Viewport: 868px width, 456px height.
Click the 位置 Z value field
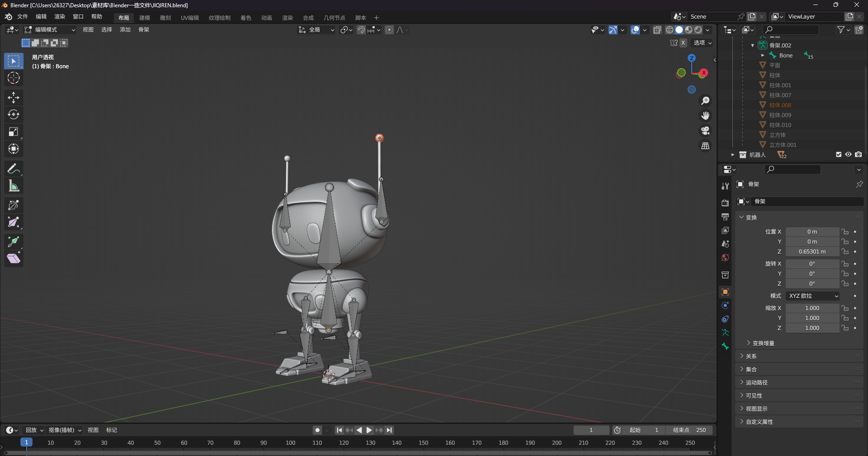coord(812,252)
